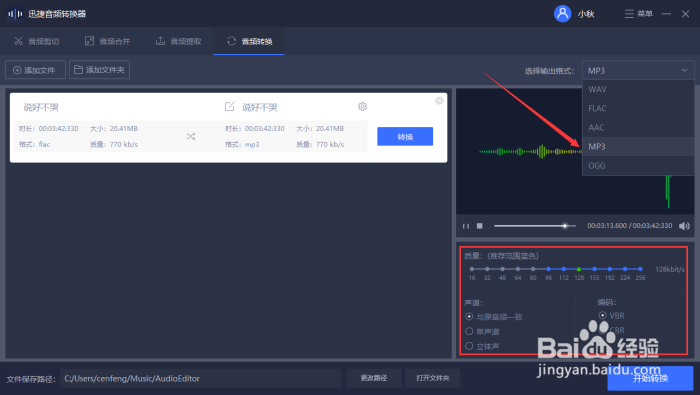Open the 音频提取 extract tab

coord(179,41)
